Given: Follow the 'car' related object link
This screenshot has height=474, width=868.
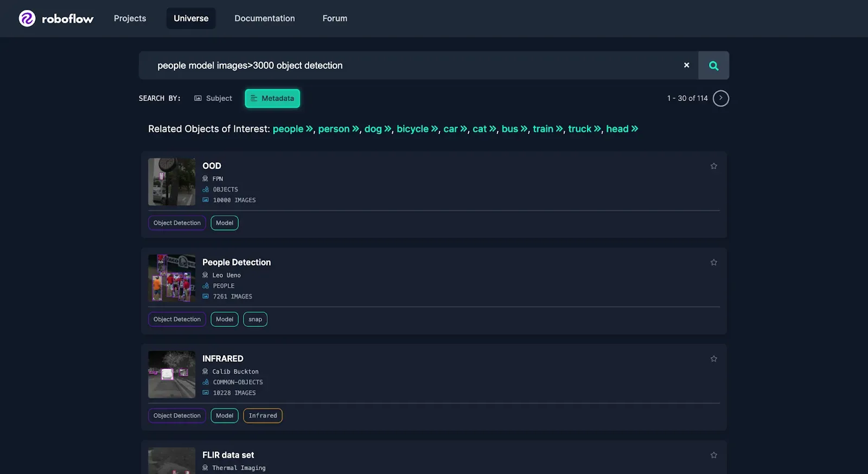Looking at the screenshot, I should tap(455, 129).
